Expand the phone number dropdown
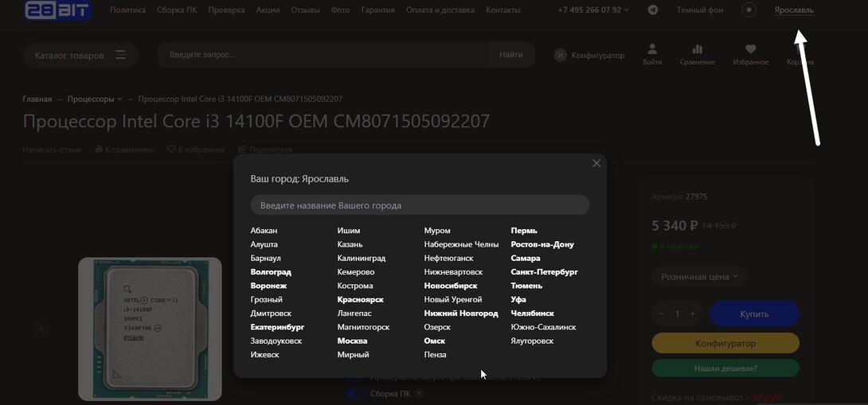 pos(626,10)
